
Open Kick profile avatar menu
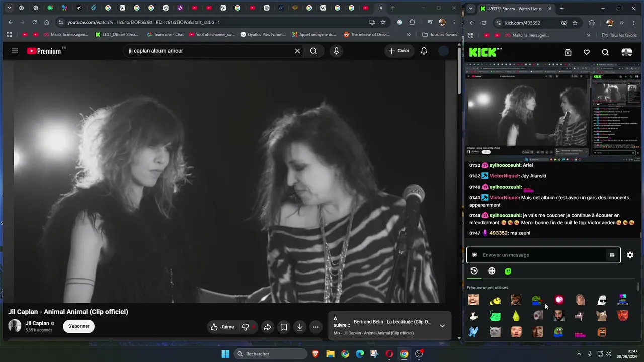[627, 52]
